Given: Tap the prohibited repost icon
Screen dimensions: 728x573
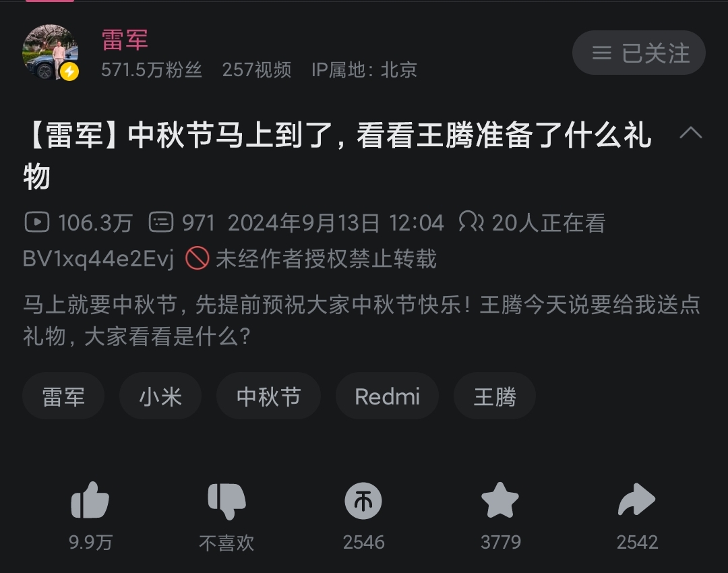Looking at the screenshot, I should tap(198, 258).
